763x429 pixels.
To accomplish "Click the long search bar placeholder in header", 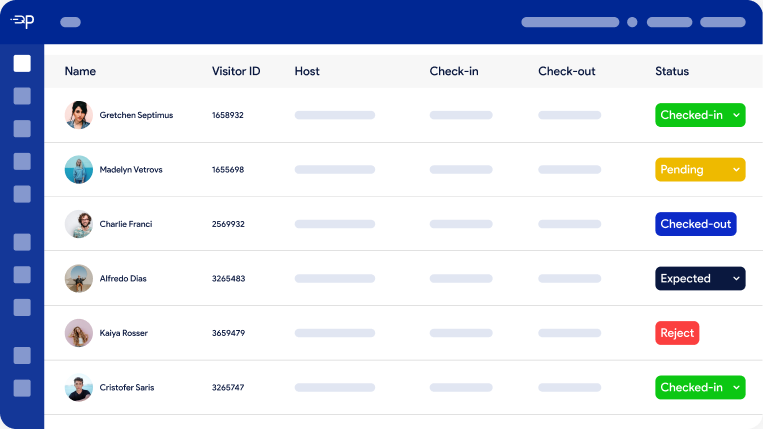I will coord(570,22).
